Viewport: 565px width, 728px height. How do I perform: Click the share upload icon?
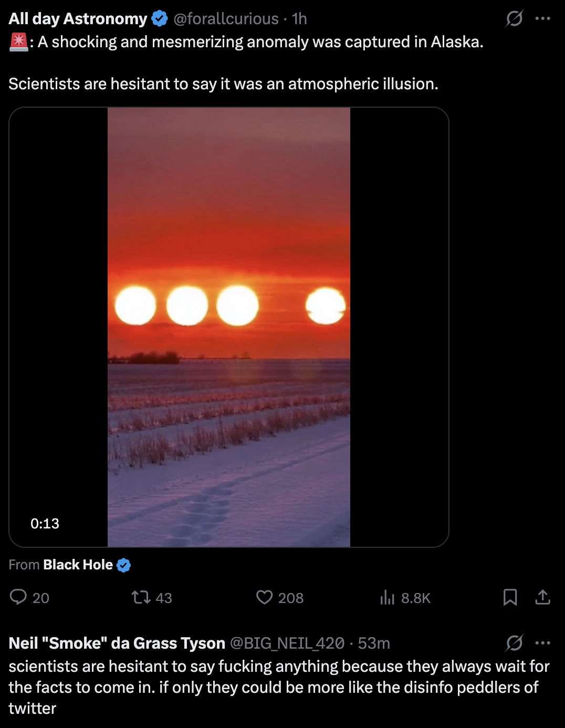[542, 597]
